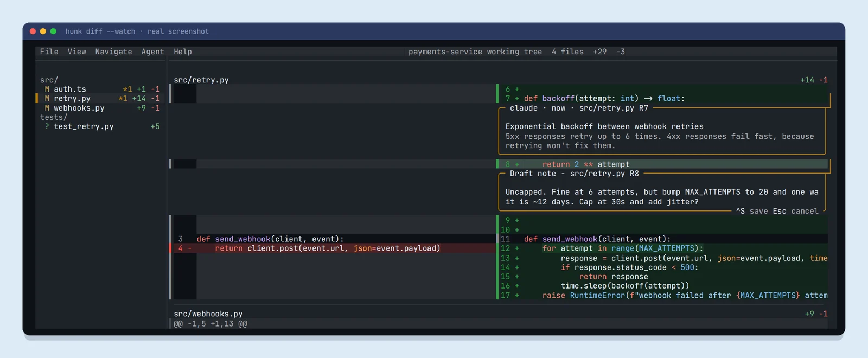
Task: Click Esc cancel in the draft note
Action: point(796,211)
